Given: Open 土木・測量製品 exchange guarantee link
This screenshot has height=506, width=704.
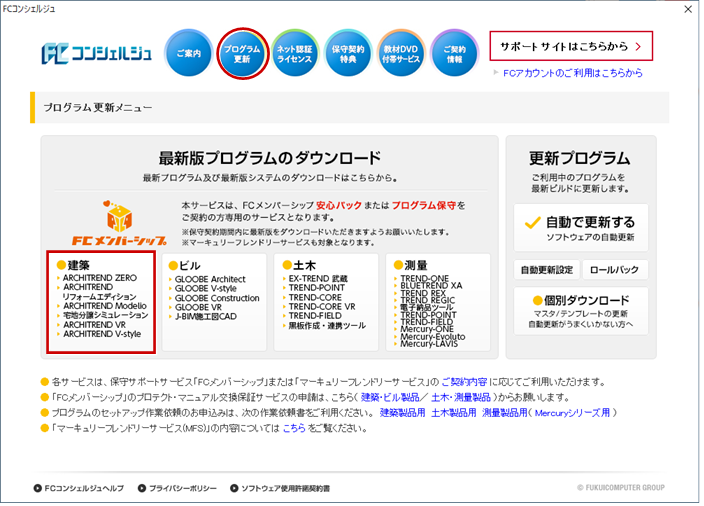Looking at the screenshot, I should click(x=461, y=398).
